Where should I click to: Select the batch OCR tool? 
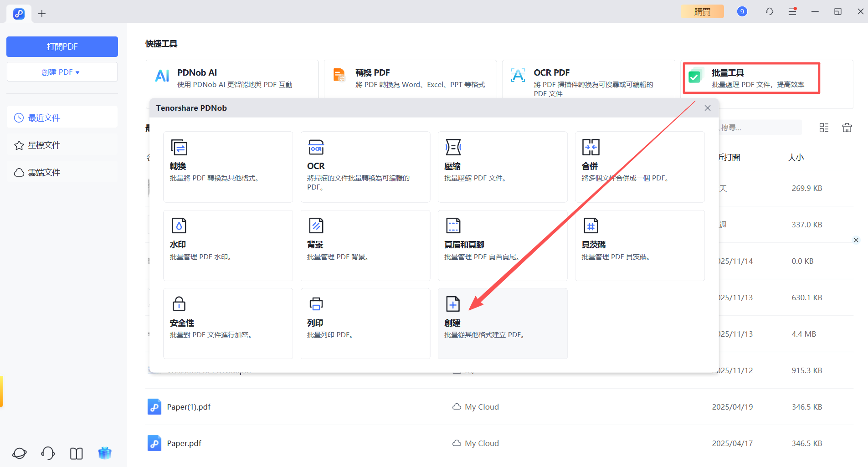pos(365,167)
